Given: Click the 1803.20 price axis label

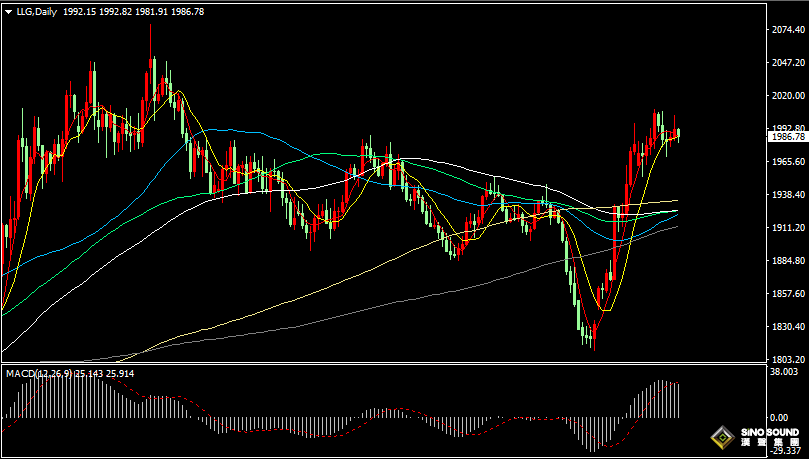Looking at the screenshot, I should 788,360.
